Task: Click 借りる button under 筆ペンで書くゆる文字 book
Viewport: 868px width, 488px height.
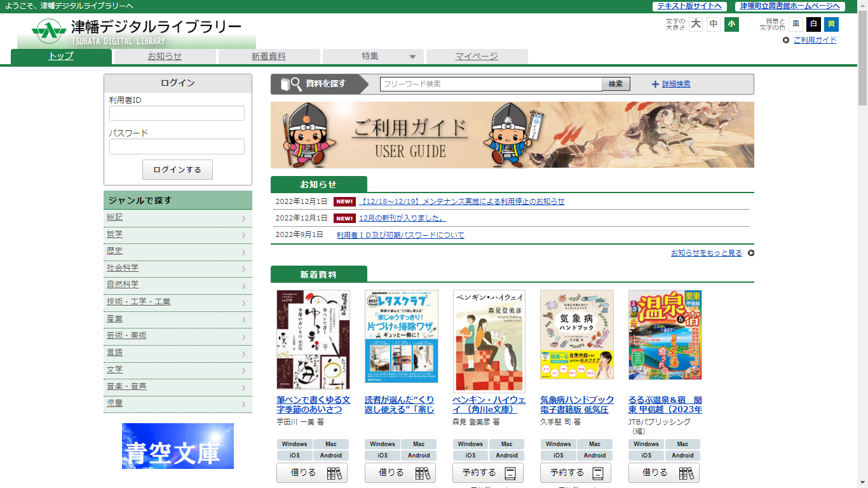Action: pos(312,473)
